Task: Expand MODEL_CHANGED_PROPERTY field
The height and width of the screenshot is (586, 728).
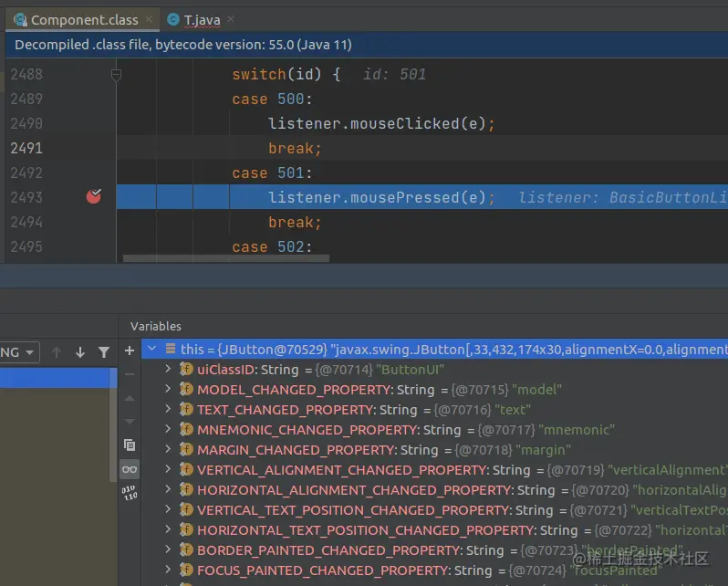Action: [168, 389]
